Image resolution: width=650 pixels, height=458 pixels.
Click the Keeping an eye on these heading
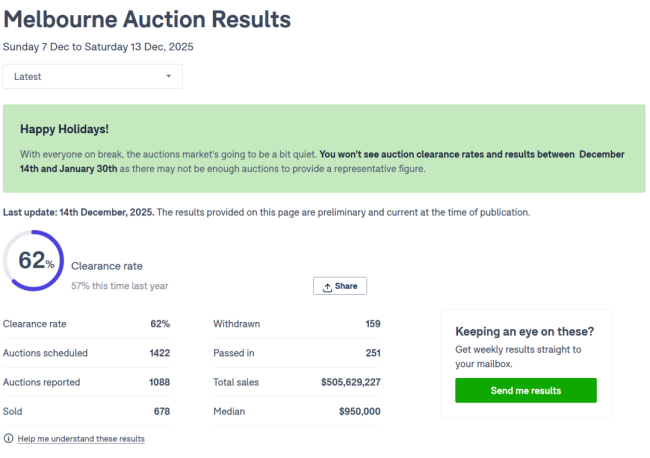(524, 331)
